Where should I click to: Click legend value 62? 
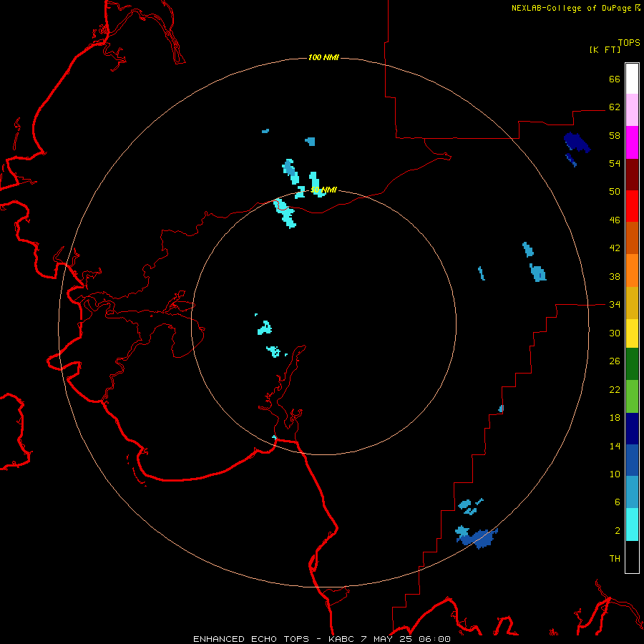coord(615,107)
